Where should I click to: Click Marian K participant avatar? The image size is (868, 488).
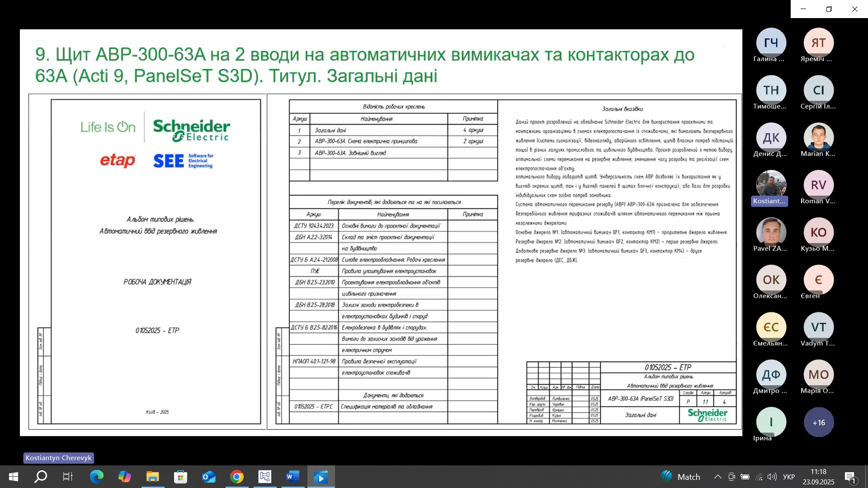click(x=818, y=137)
